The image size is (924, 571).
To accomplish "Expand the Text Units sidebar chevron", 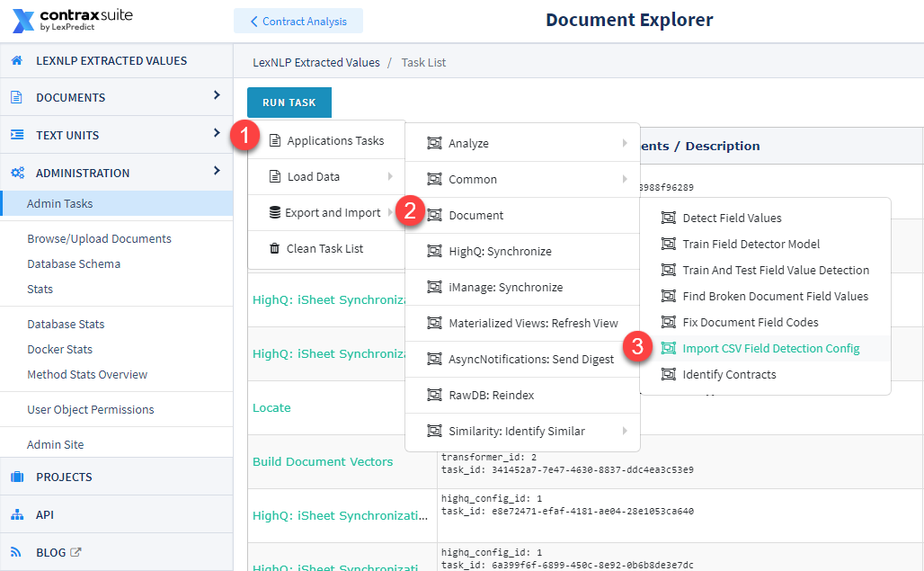I will tap(217, 132).
